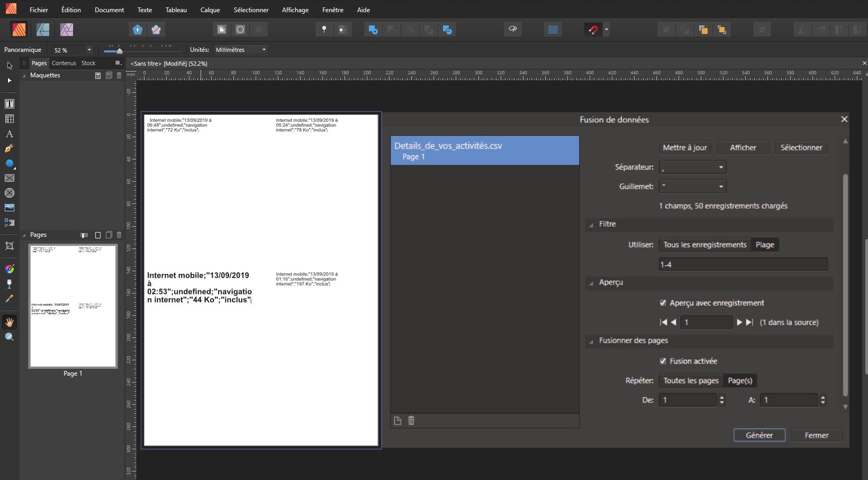868x480 pixels.
Task: Open the Preflight eye icon
Action: [x=512, y=30]
